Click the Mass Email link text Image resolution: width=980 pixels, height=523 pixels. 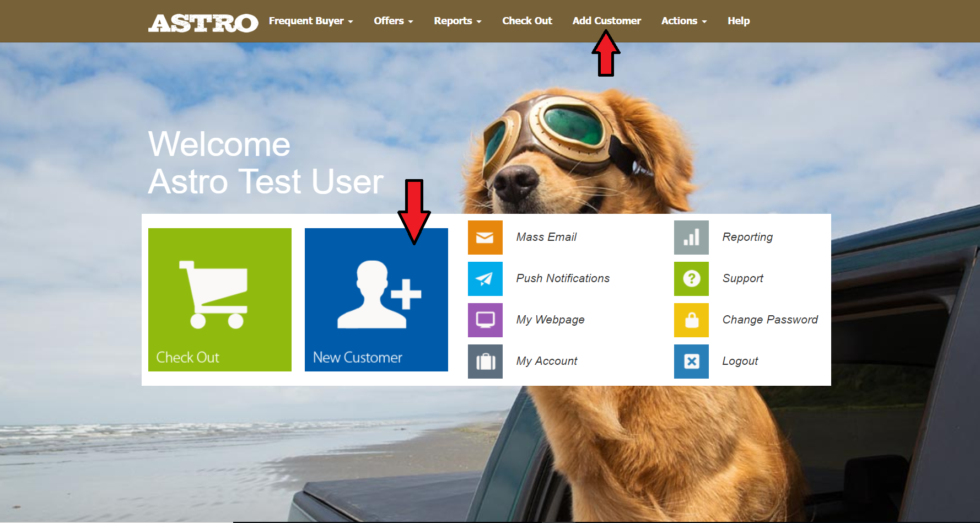click(x=546, y=237)
